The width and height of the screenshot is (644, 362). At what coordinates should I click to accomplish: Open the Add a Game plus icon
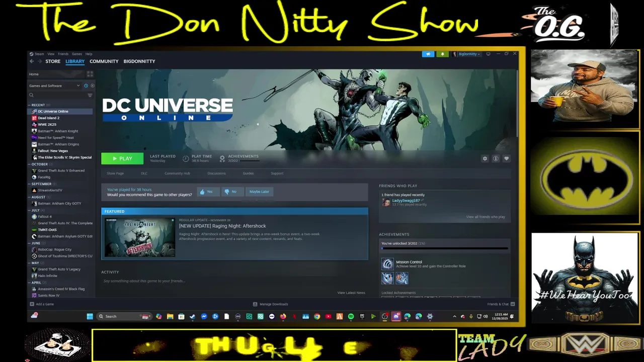tap(32, 304)
